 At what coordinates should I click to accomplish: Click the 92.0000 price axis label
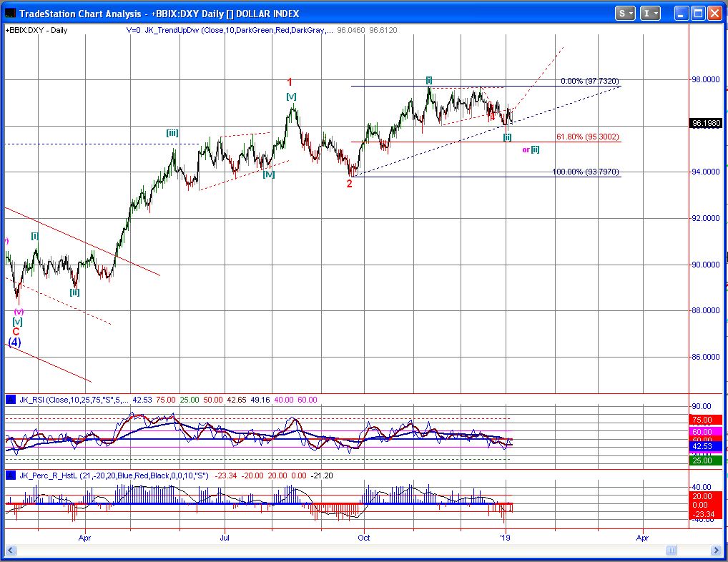706,218
